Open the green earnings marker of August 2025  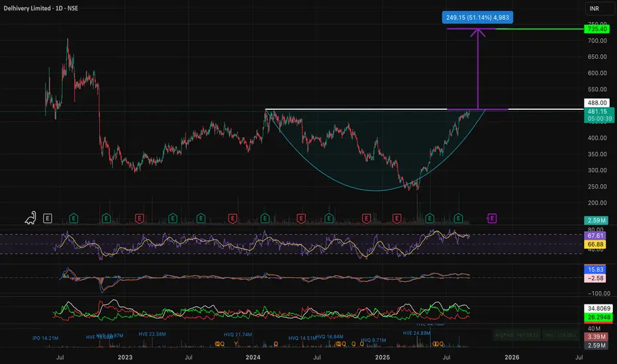[x=458, y=218]
